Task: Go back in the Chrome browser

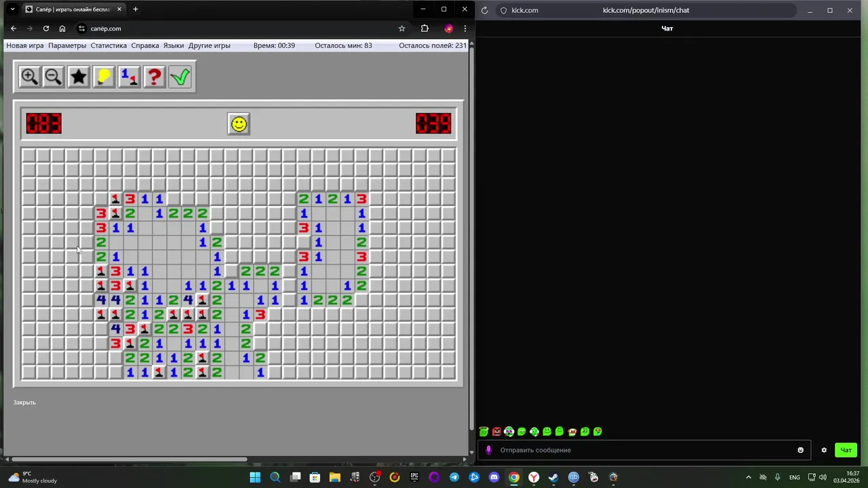Action: tap(14, 28)
